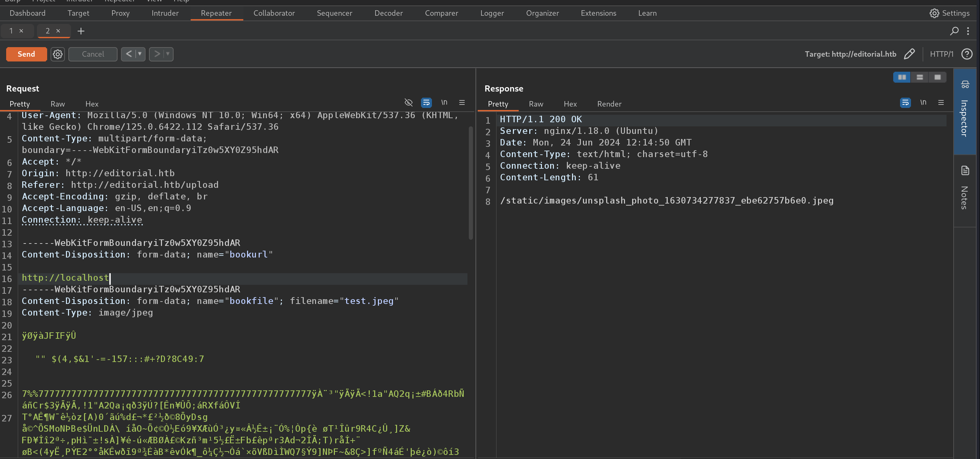Switch Response view to Render tab
The image size is (980, 459).
point(609,104)
